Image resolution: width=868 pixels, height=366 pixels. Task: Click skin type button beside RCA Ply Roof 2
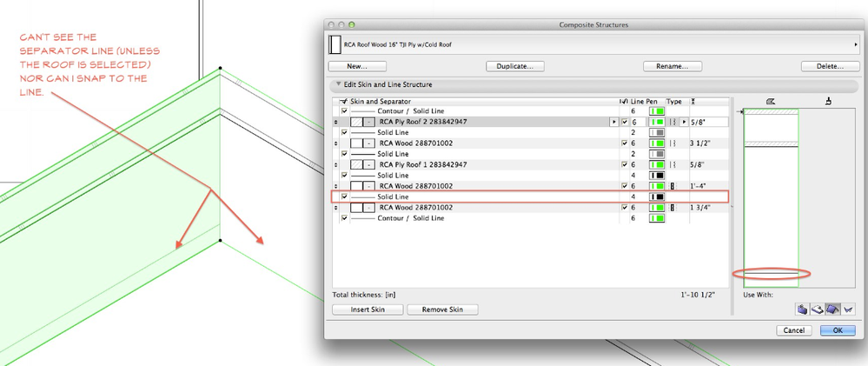point(368,122)
